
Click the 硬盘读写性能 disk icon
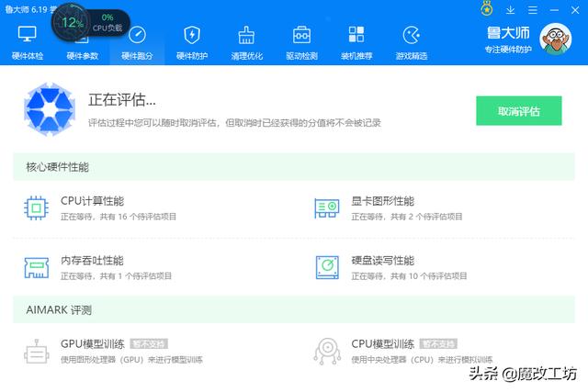pos(328,267)
